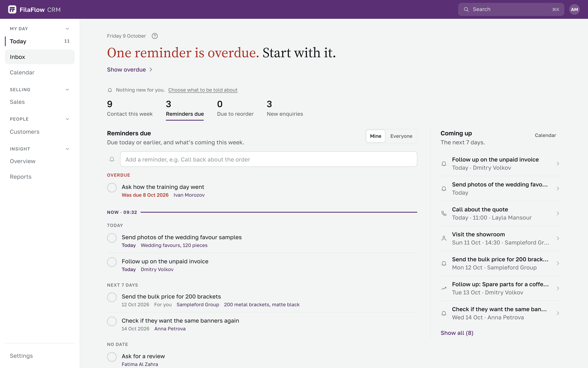Click person icon for Visit the showroom
The image size is (588, 368).
[x=444, y=239]
